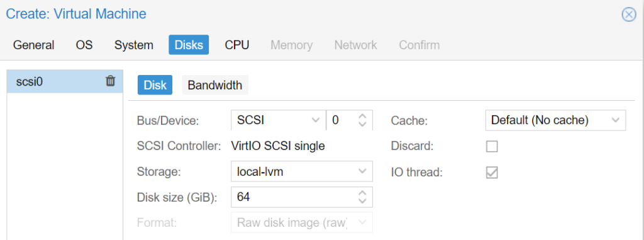Select the scsi0 disk entry
Screen dimensions: 644x240
65,81
